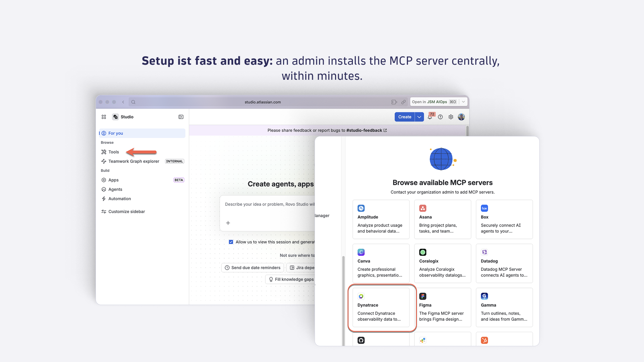Open notifications bell with 72 badge

tap(430, 116)
